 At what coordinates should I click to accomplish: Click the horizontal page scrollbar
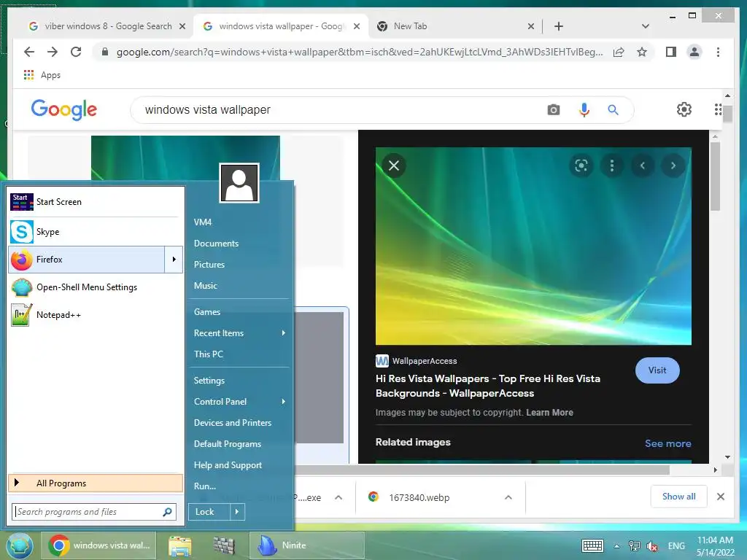(x=482, y=470)
